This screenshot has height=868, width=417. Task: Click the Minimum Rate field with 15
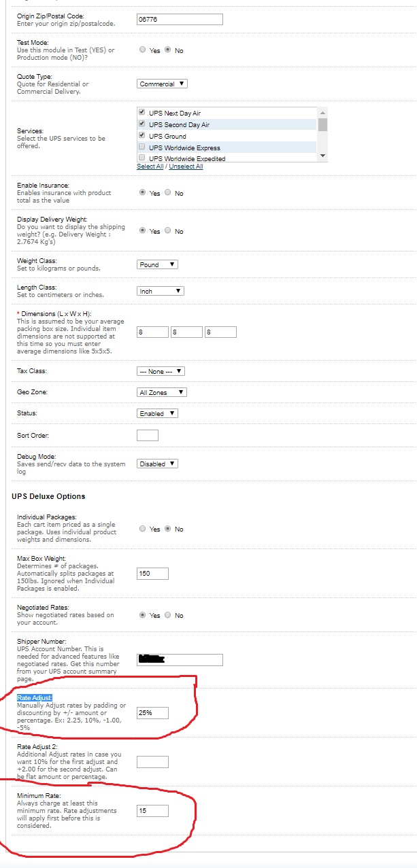click(x=152, y=811)
